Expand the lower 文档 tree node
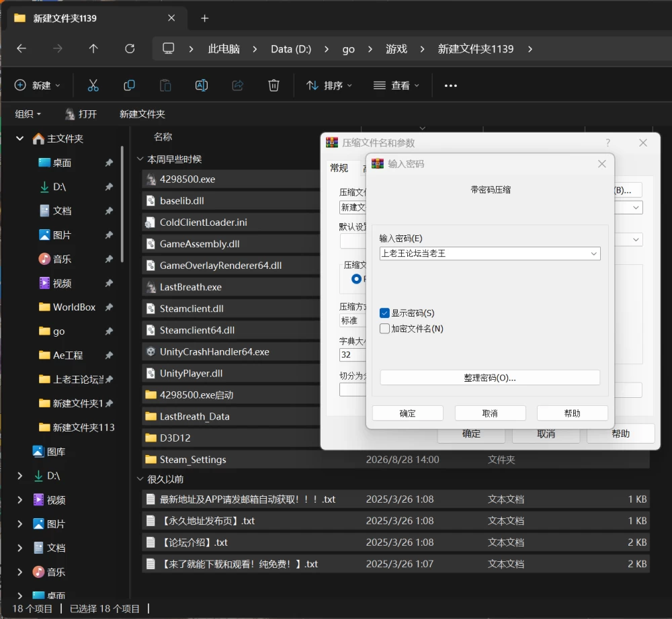 pyautogui.click(x=19, y=548)
